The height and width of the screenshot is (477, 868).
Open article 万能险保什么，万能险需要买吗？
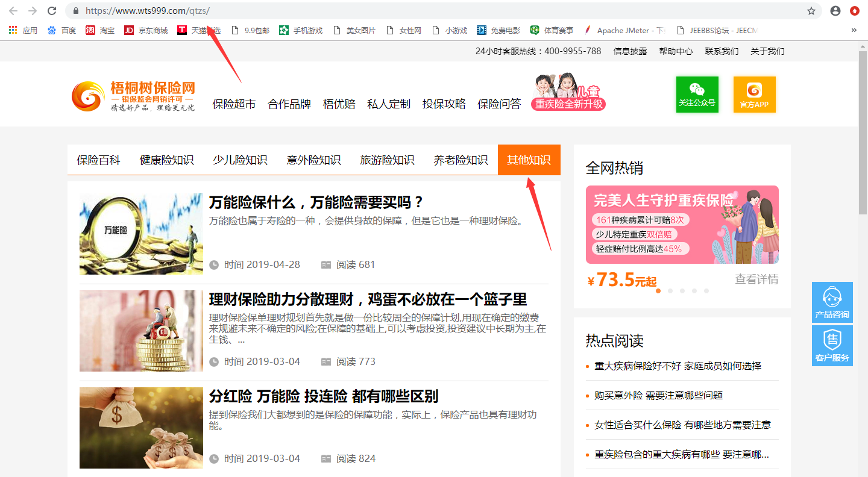pos(316,202)
